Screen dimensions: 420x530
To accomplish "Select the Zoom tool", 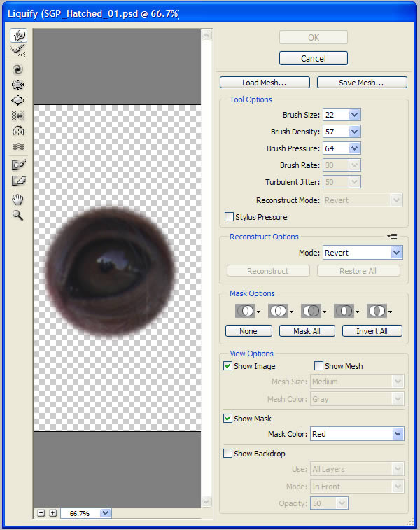I will point(18,215).
